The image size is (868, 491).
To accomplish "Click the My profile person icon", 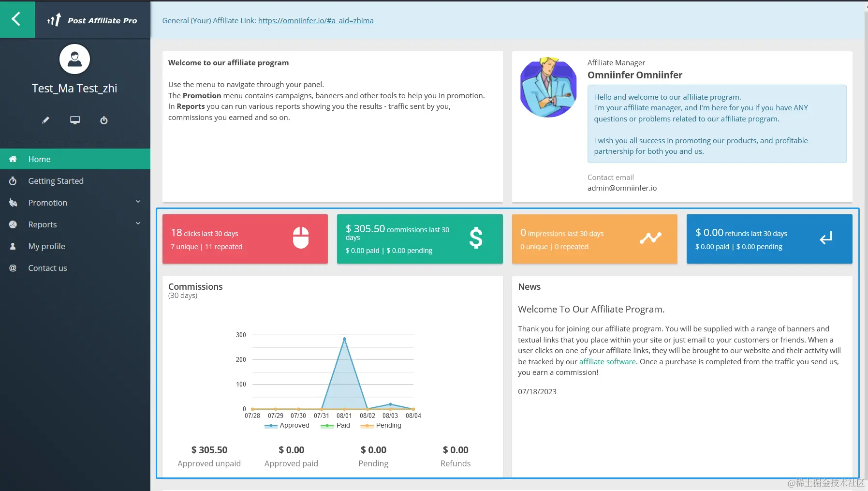I will (x=13, y=246).
